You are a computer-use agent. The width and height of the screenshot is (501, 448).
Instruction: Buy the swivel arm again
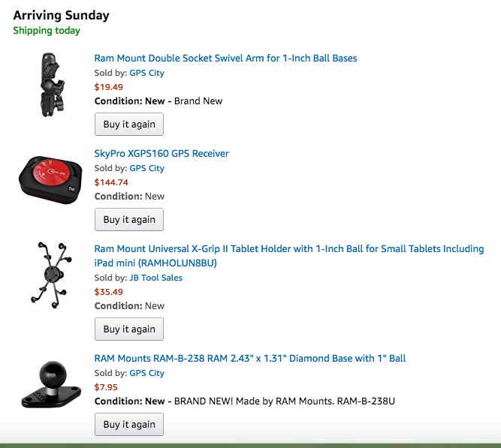[x=129, y=125]
